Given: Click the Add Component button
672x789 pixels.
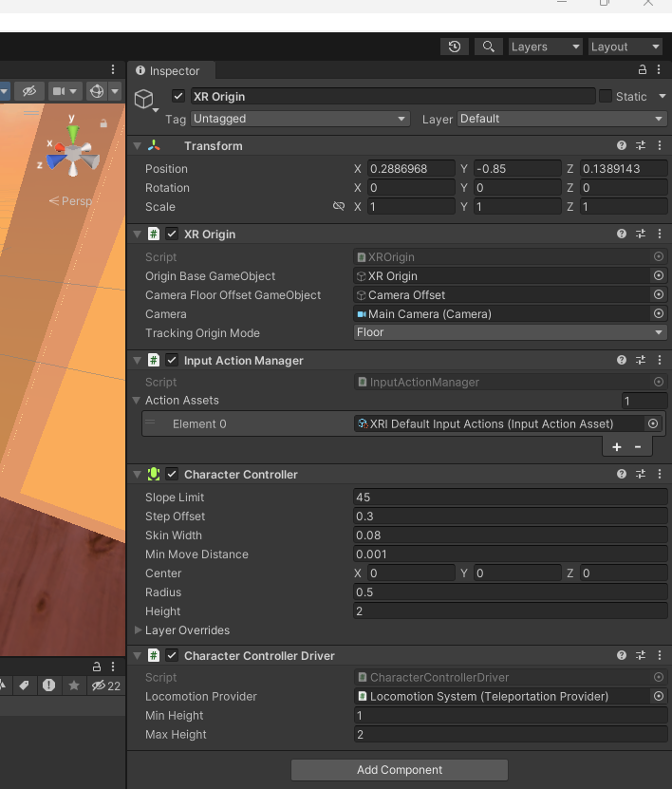Looking at the screenshot, I should click(400, 770).
